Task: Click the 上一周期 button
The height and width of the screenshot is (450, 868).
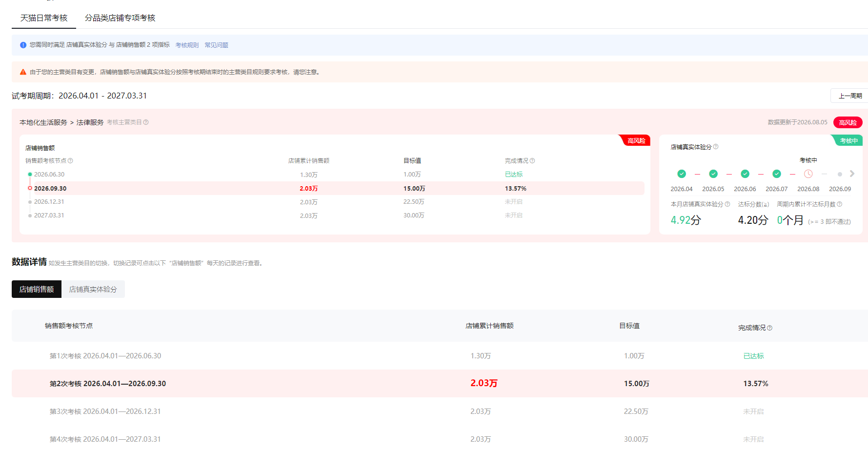Action: coord(850,96)
